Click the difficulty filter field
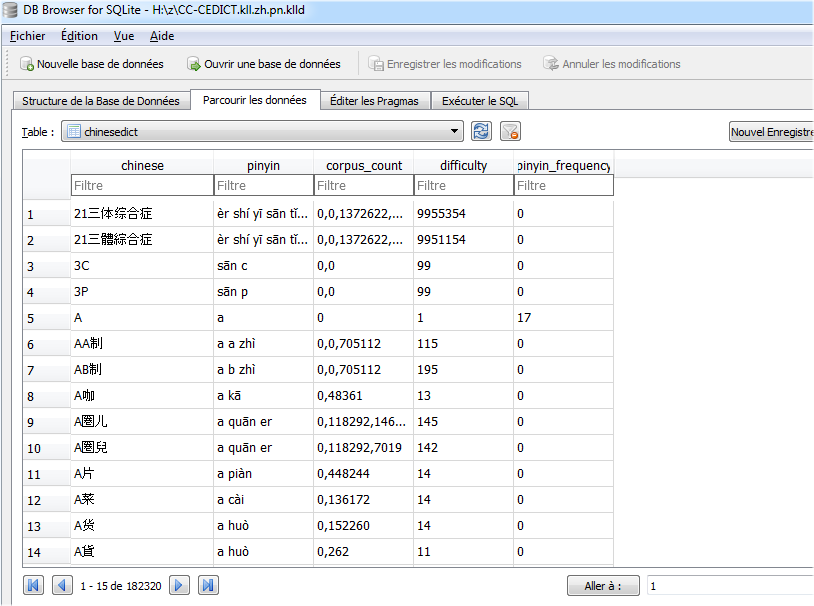The width and height of the screenshot is (814, 606). click(464, 185)
